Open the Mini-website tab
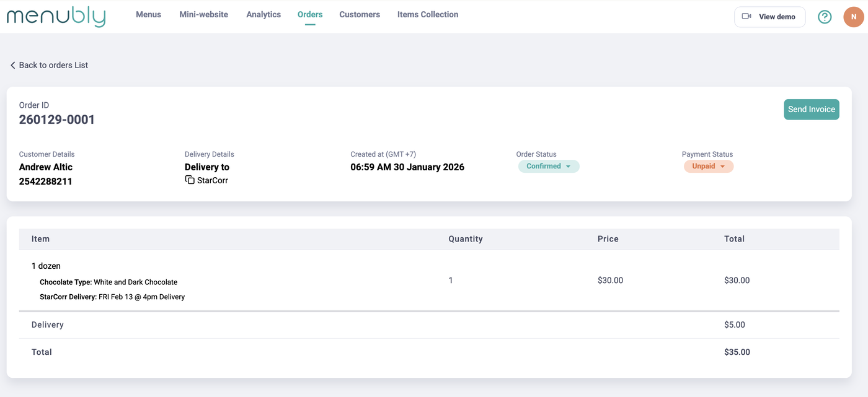 click(204, 14)
